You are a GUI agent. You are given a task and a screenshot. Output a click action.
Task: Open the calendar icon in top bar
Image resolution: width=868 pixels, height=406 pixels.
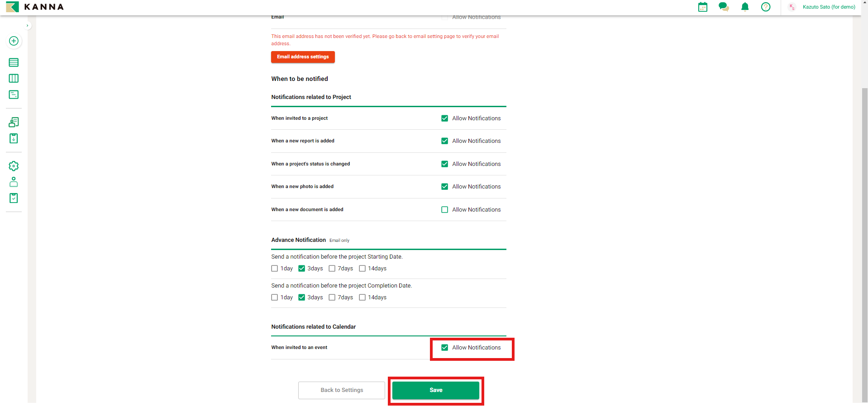702,7
